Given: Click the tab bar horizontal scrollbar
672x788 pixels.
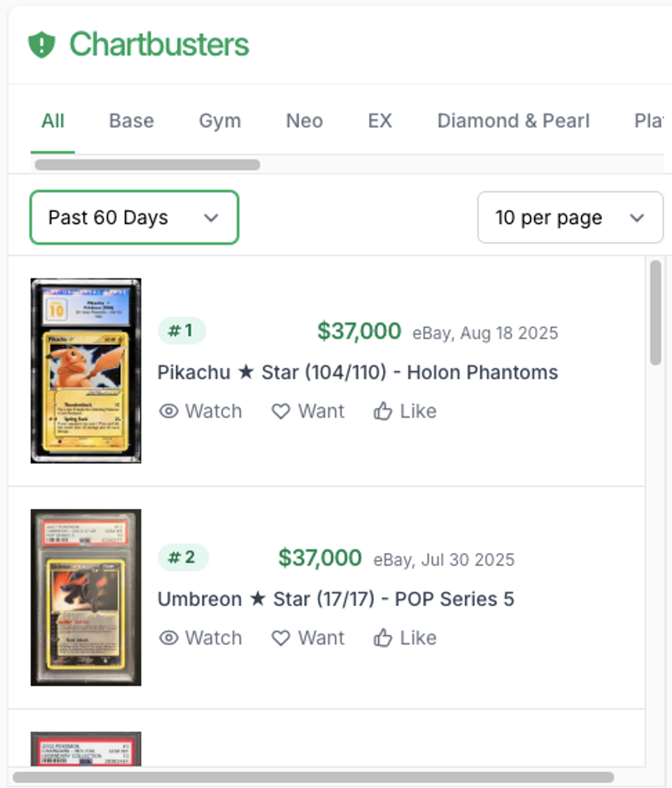Looking at the screenshot, I should (147, 165).
